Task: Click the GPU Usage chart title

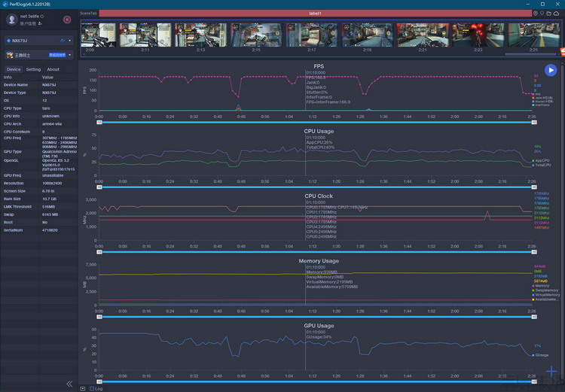Action: click(319, 325)
